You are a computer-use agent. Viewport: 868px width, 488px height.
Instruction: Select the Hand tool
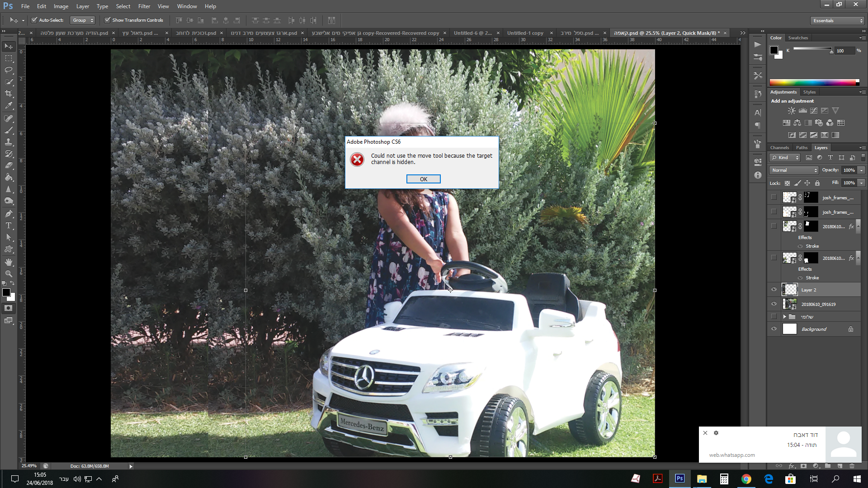point(9,262)
